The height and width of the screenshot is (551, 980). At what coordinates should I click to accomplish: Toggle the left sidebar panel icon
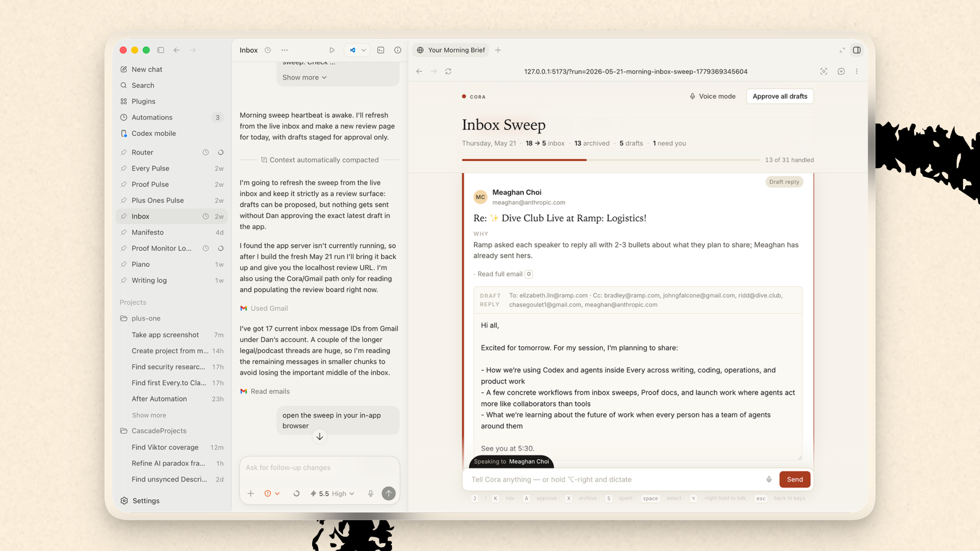(161, 50)
